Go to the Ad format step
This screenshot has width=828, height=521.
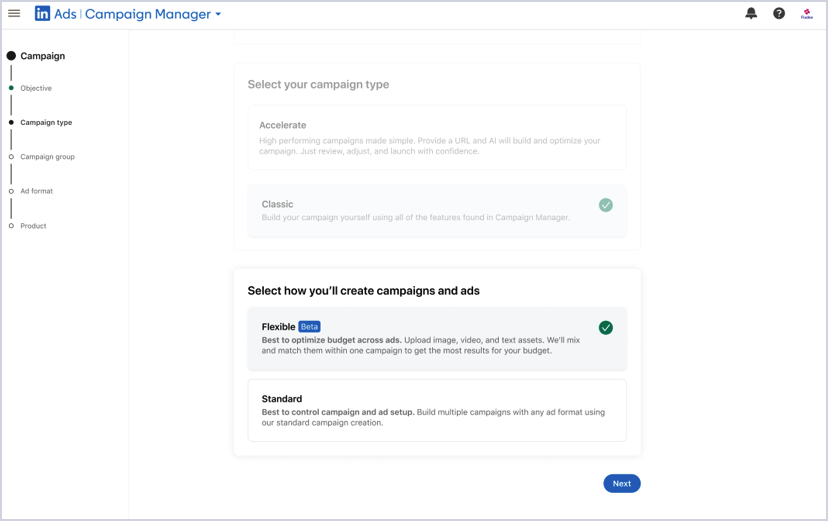[x=36, y=191]
